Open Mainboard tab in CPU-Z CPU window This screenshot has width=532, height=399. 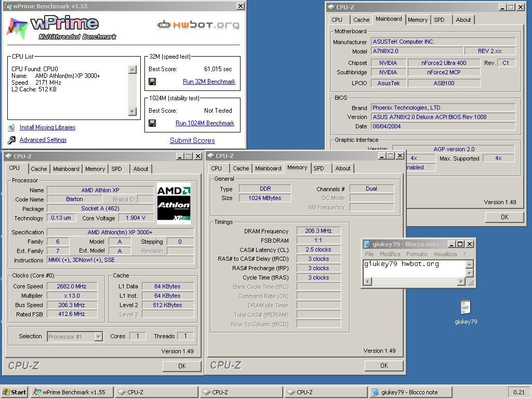click(66, 169)
